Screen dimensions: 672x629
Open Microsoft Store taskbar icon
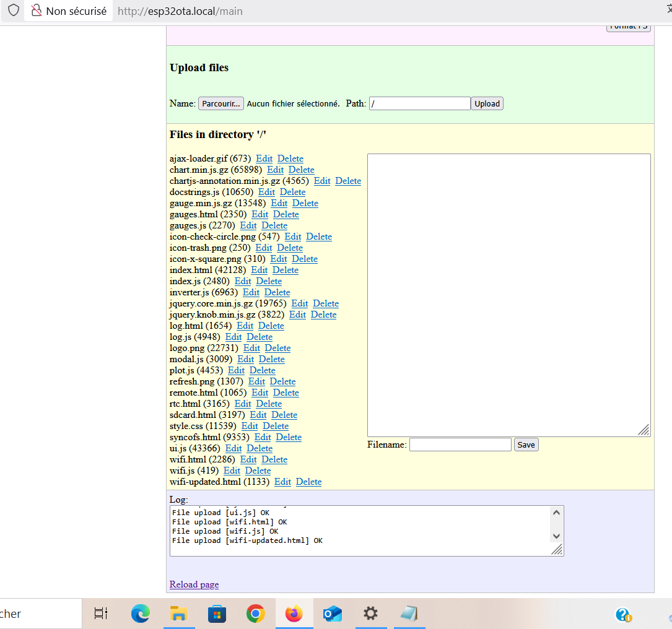tap(217, 614)
